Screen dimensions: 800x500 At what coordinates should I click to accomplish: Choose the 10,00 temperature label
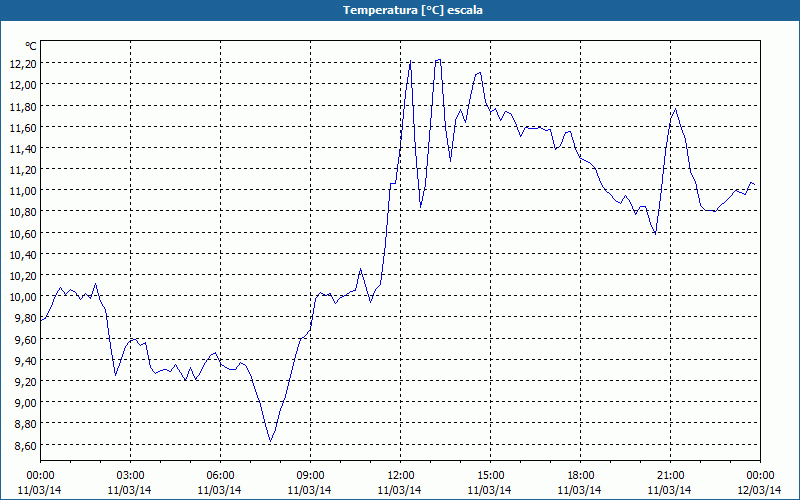(x=23, y=297)
